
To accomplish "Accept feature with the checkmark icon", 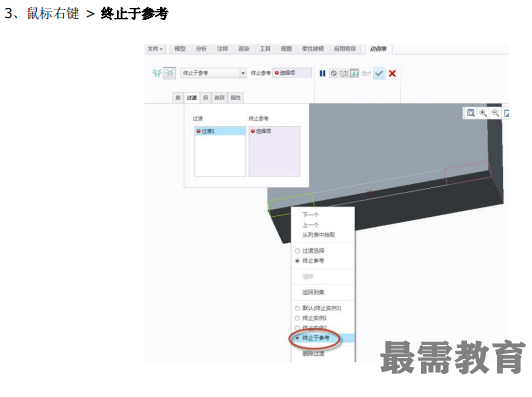I will [379, 73].
